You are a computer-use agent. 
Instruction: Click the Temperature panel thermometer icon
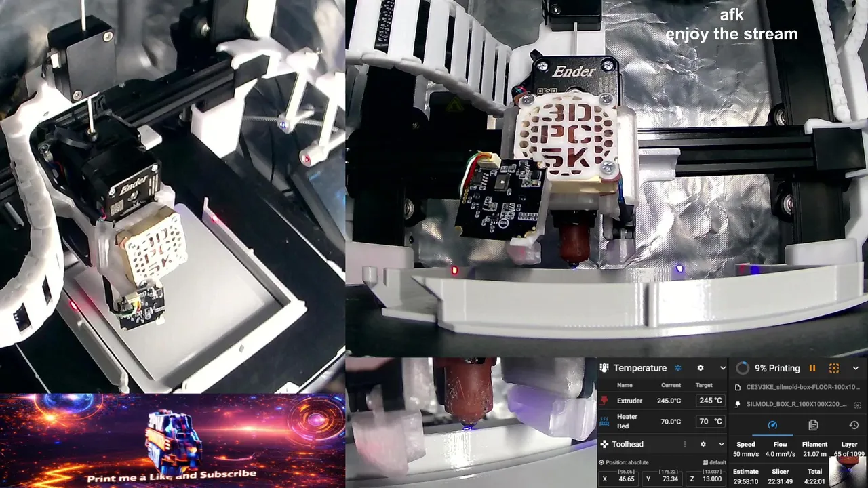[x=604, y=368]
